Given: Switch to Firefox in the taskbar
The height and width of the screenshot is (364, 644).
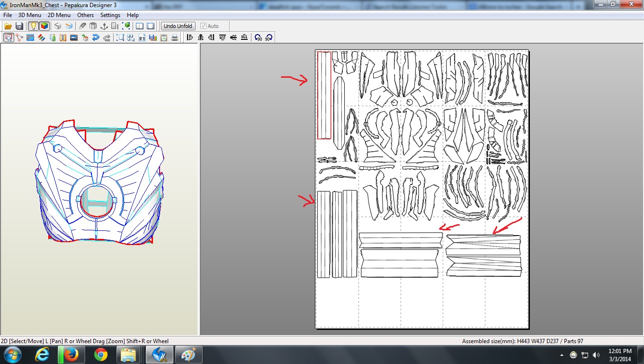Looking at the screenshot, I should (x=71, y=355).
